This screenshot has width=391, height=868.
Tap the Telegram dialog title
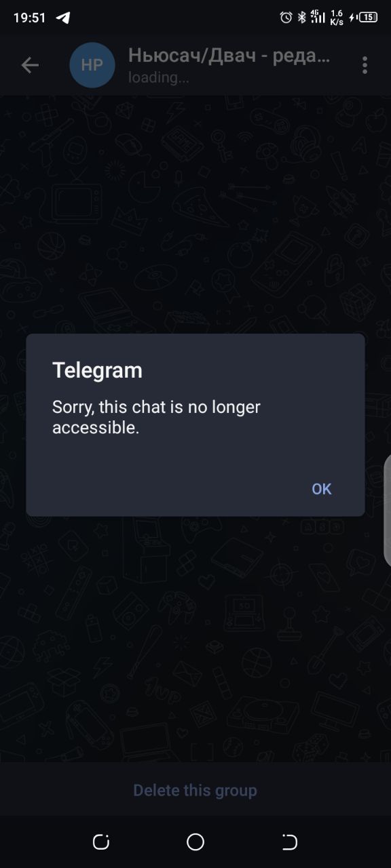pyautogui.click(x=98, y=370)
